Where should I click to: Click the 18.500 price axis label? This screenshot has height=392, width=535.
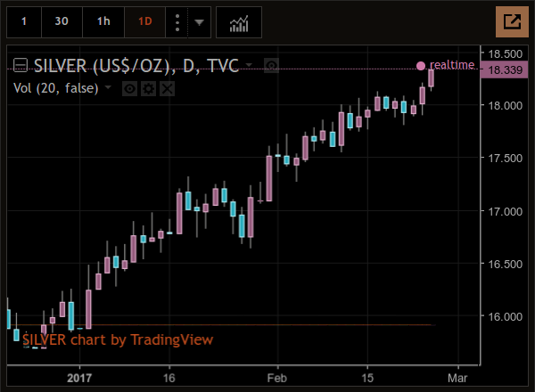[x=505, y=53]
